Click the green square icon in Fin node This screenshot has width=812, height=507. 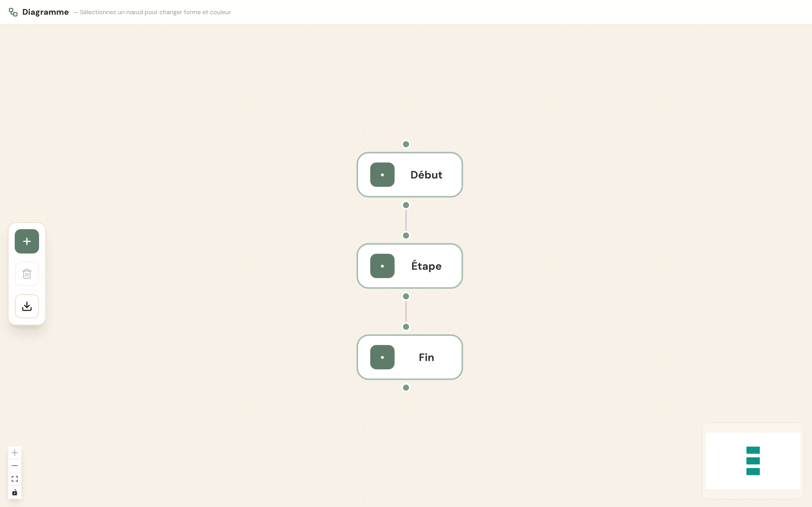coord(382,357)
